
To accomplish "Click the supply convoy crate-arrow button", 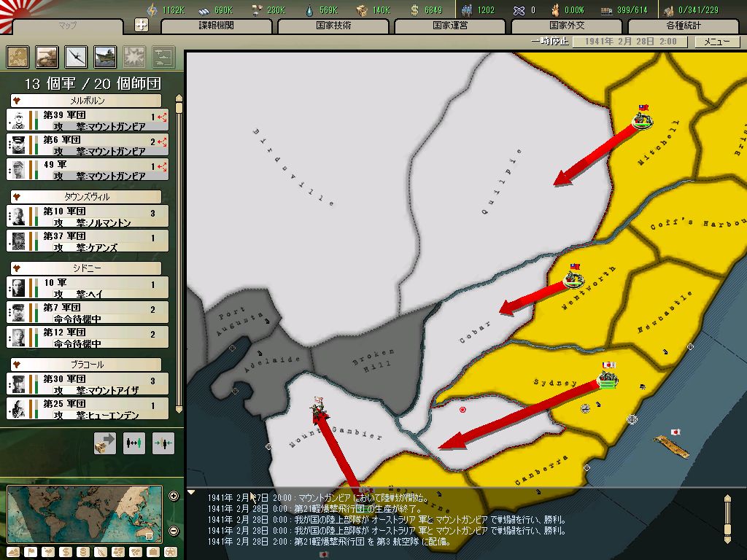I will tap(105, 443).
